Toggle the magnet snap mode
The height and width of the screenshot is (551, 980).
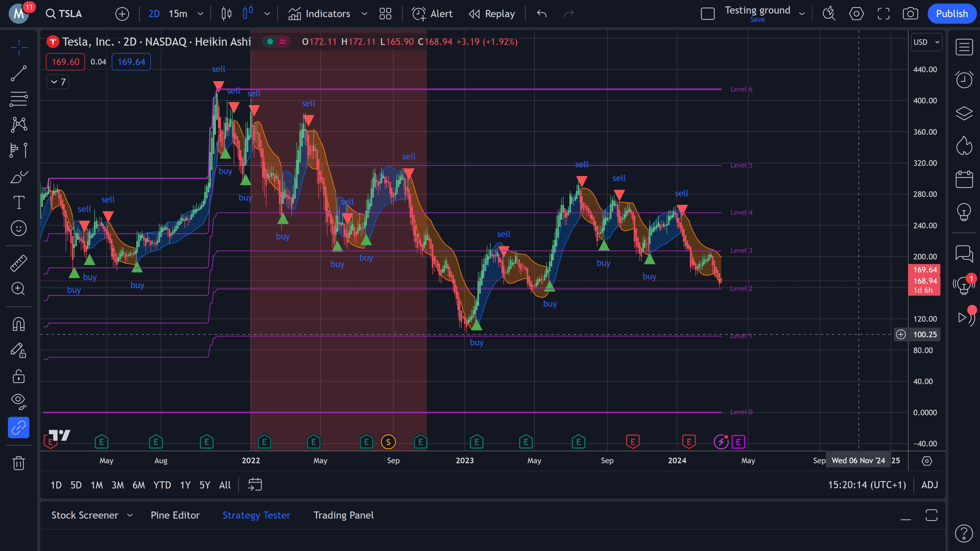pos(19,324)
